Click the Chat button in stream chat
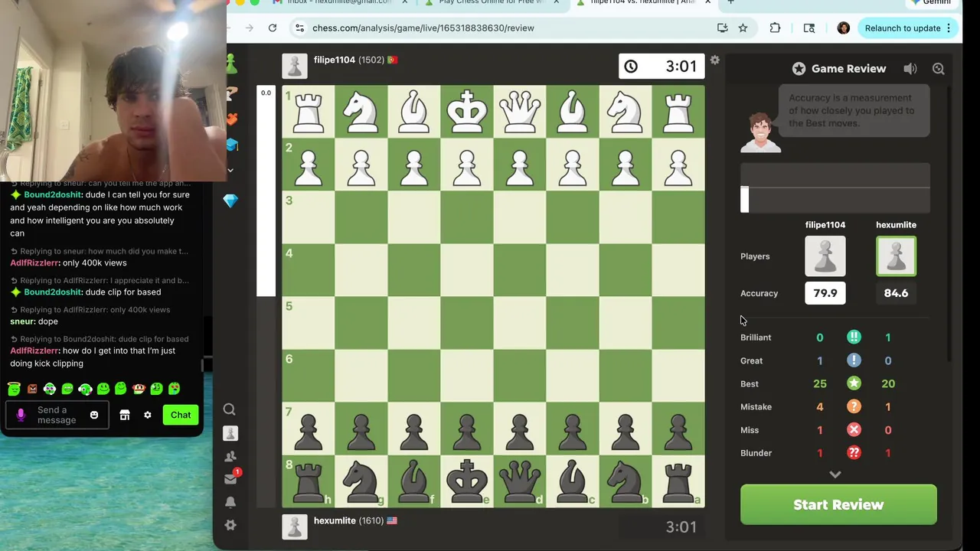The height and width of the screenshot is (551, 980). tap(181, 415)
